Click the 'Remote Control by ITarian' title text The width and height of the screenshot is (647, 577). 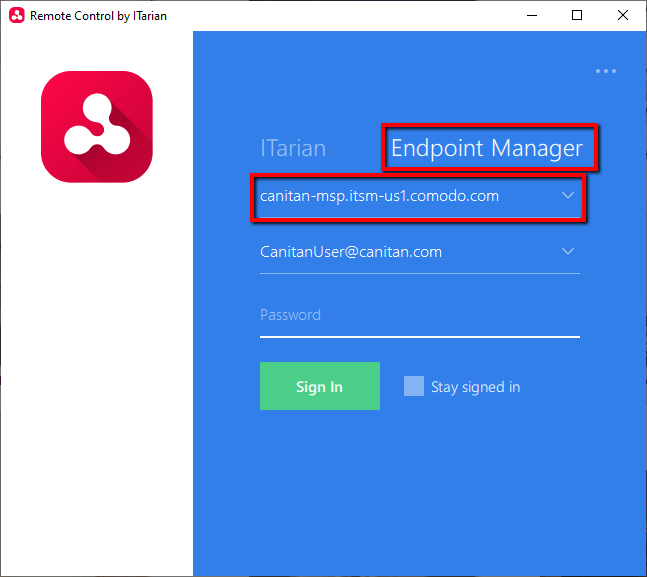pyautogui.click(x=98, y=16)
